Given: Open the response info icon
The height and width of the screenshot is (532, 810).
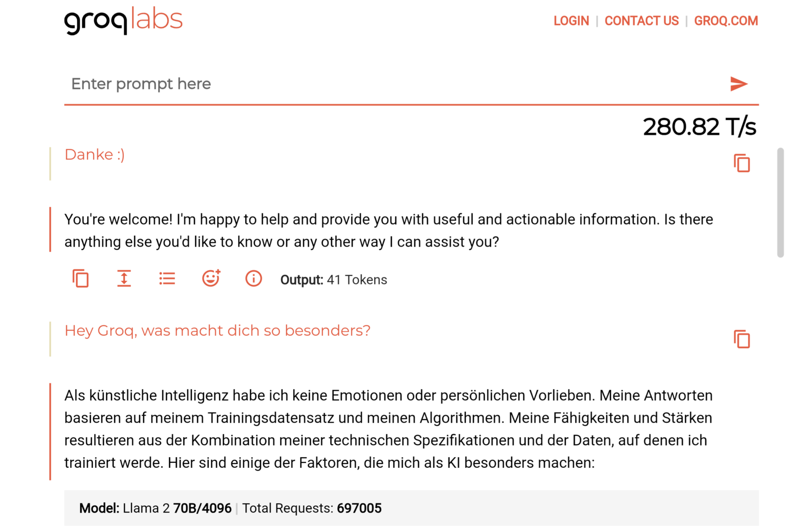Looking at the screenshot, I should pyautogui.click(x=254, y=278).
